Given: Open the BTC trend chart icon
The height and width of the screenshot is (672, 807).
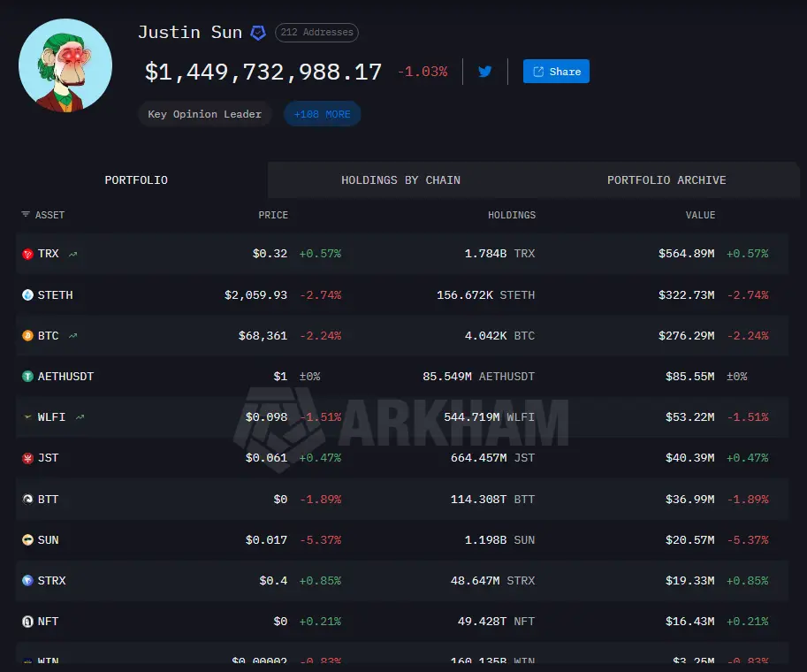Looking at the screenshot, I should tap(73, 336).
